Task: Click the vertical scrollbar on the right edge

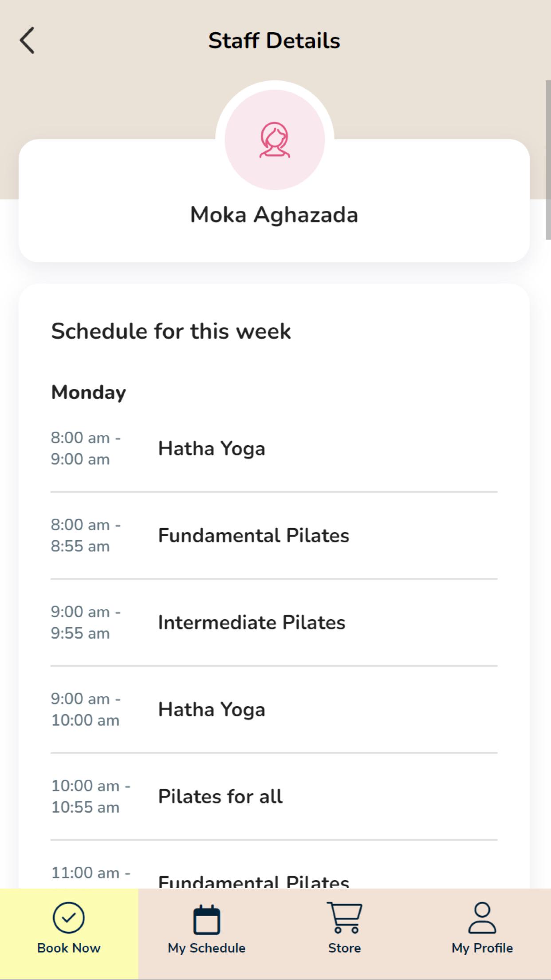Action: click(x=548, y=160)
